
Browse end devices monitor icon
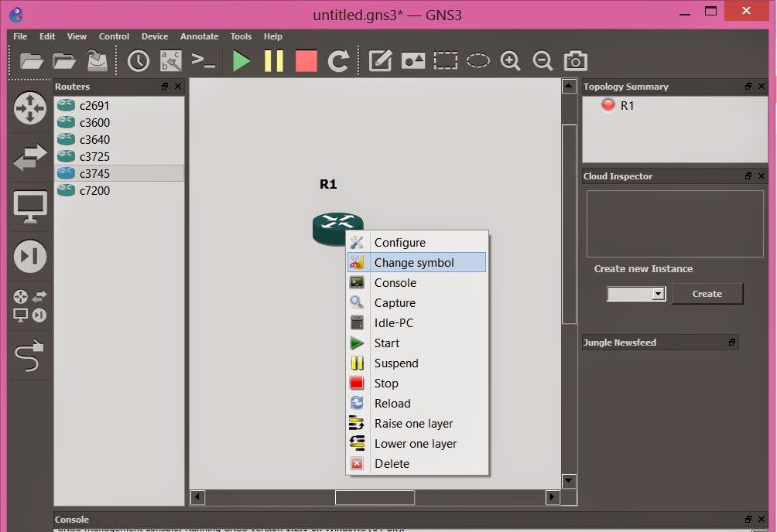click(30, 206)
